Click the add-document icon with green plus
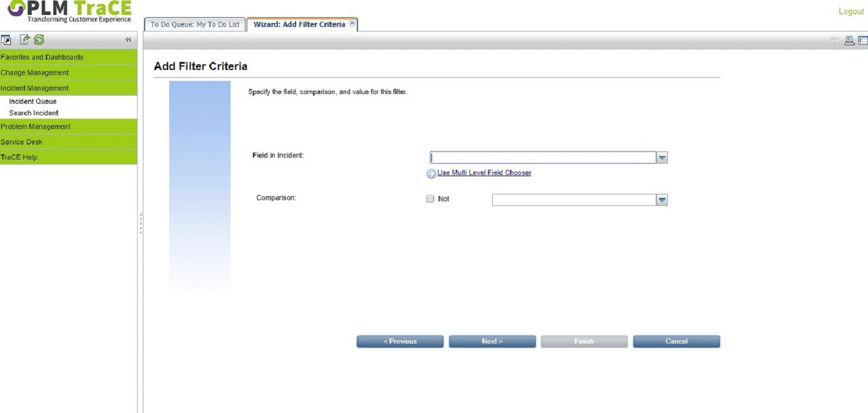This screenshot has width=868, height=413. [25, 40]
